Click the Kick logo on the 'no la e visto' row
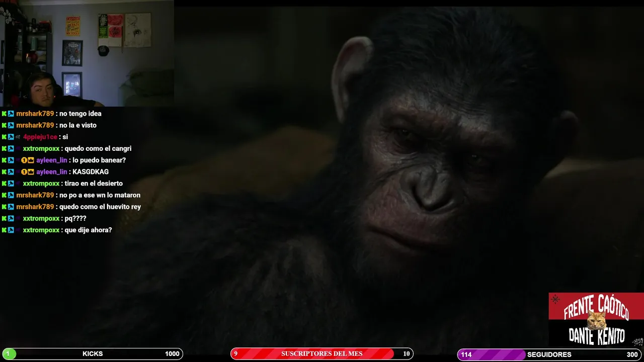The width and height of the screenshot is (644, 362). point(4,125)
